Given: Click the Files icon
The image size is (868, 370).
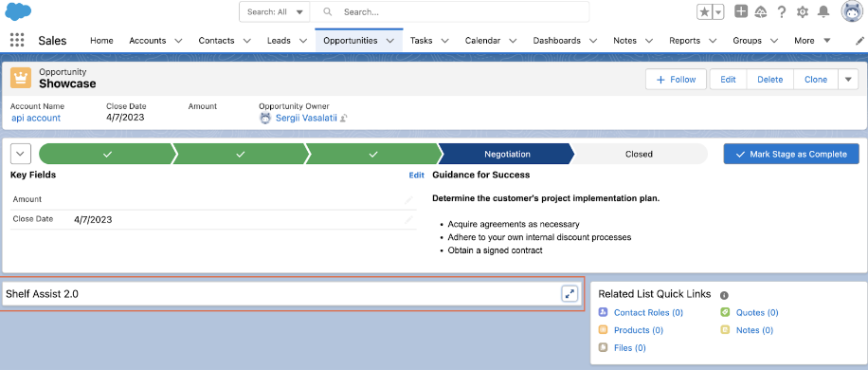Looking at the screenshot, I should [x=604, y=348].
